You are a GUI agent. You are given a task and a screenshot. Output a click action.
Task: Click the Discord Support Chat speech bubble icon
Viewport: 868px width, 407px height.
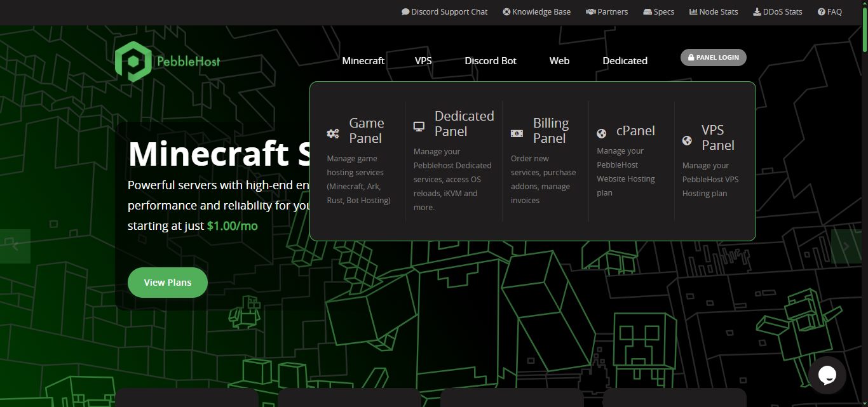(x=405, y=11)
